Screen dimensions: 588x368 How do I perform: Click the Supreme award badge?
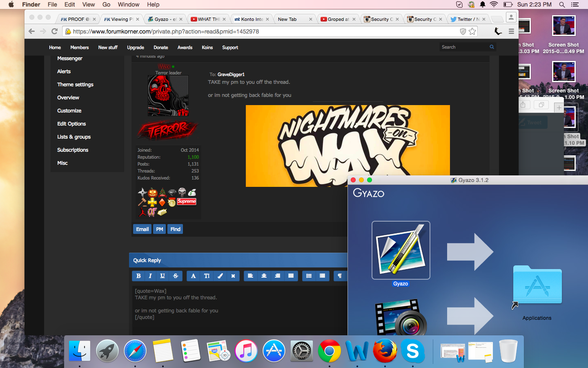(x=187, y=202)
